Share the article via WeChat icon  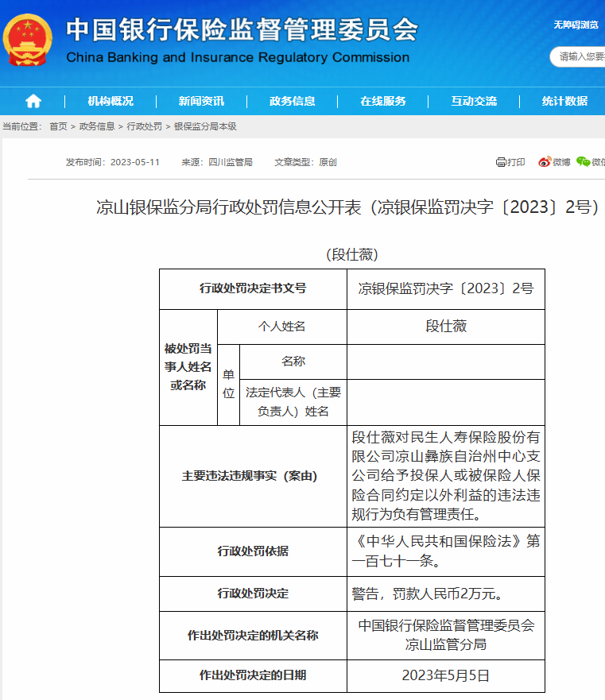(x=583, y=162)
